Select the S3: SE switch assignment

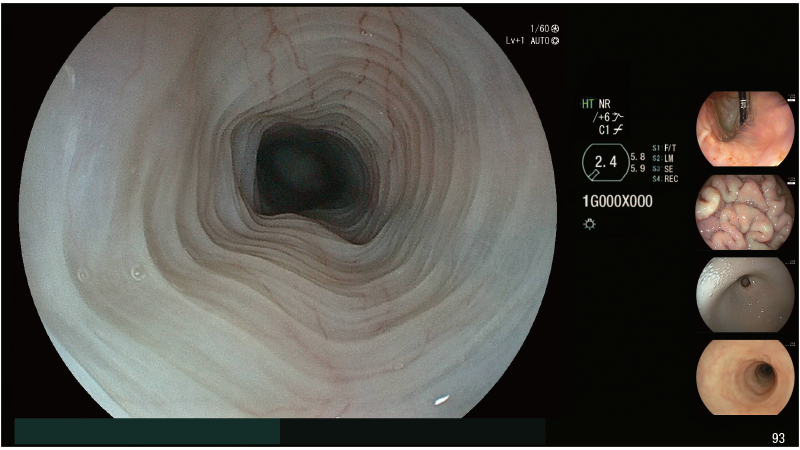click(664, 169)
